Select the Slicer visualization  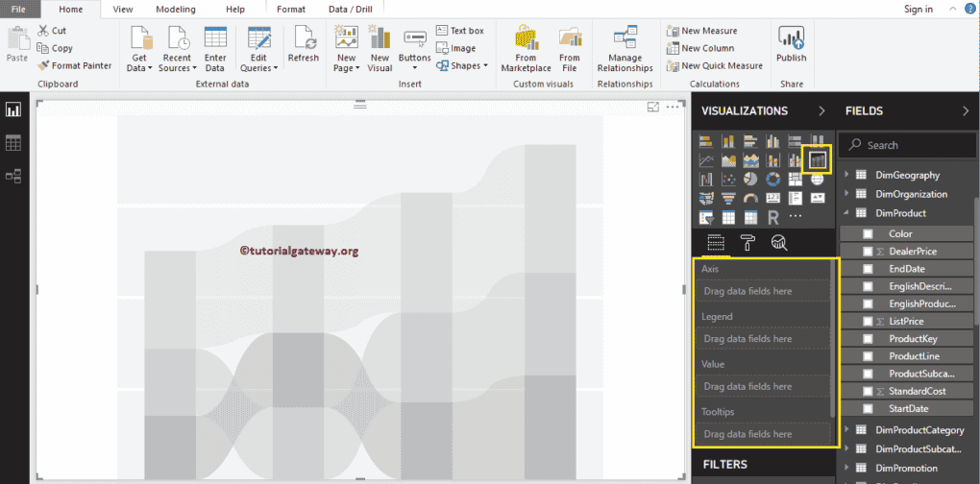click(x=706, y=217)
